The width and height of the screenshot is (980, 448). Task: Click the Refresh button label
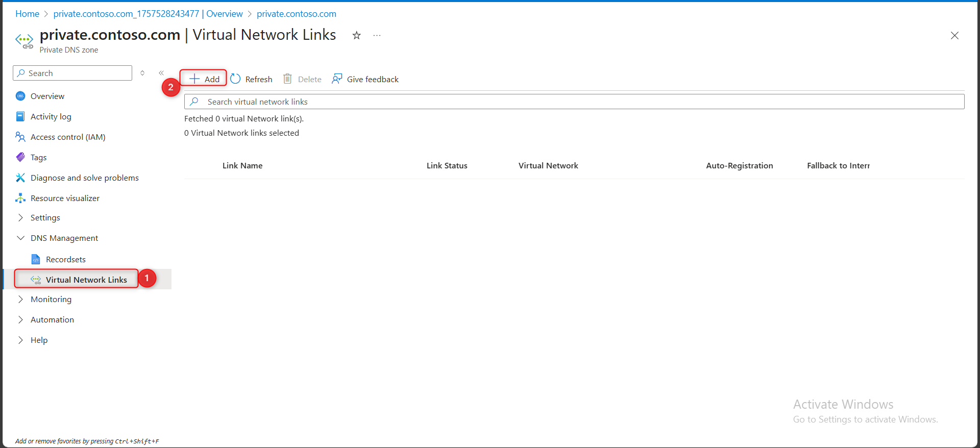click(x=259, y=79)
